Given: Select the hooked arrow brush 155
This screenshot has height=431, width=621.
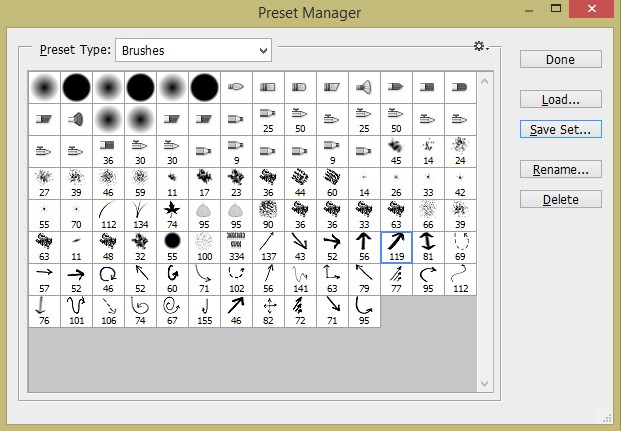Looking at the screenshot, I should point(204,310).
